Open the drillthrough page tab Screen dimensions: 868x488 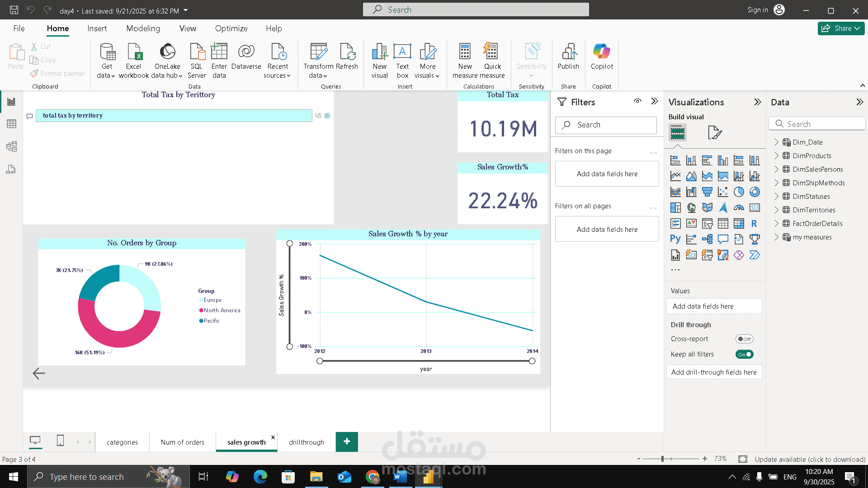click(x=307, y=442)
